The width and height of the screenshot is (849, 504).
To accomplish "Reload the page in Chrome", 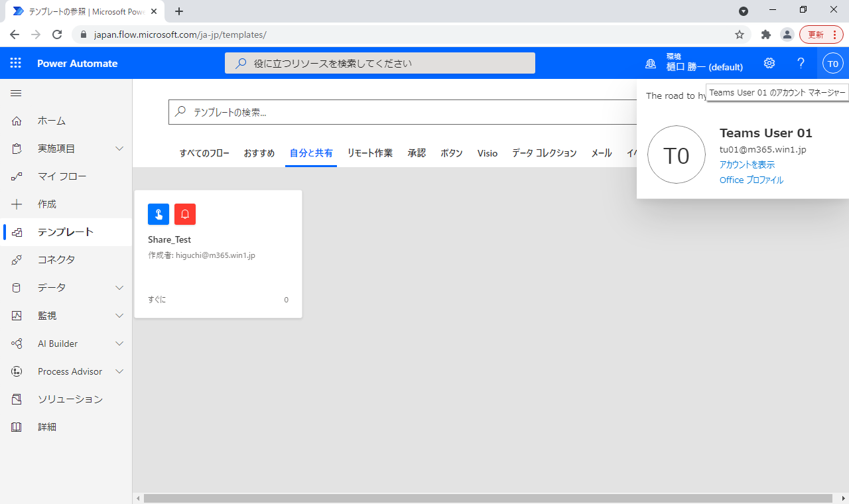I will 57,34.
